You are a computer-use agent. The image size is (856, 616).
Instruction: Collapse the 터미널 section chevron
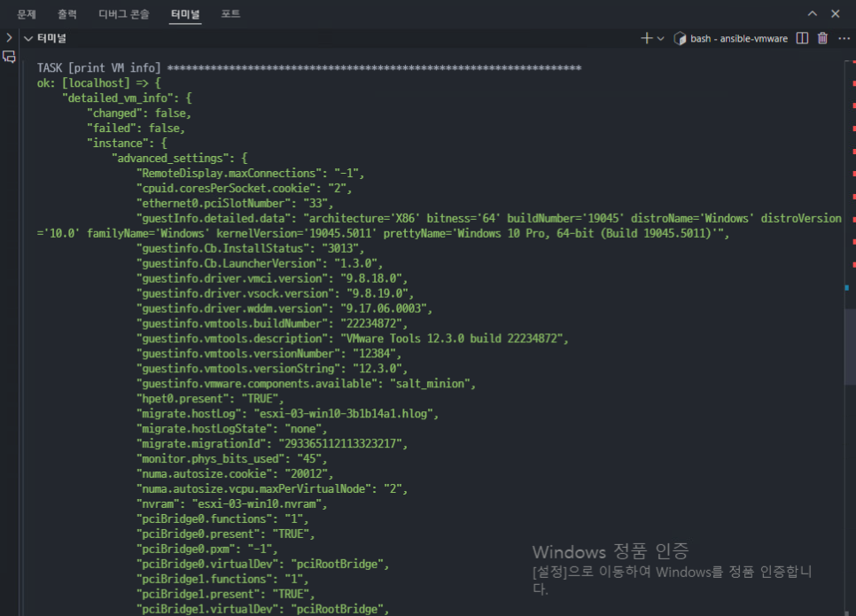[x=28, y=38]
